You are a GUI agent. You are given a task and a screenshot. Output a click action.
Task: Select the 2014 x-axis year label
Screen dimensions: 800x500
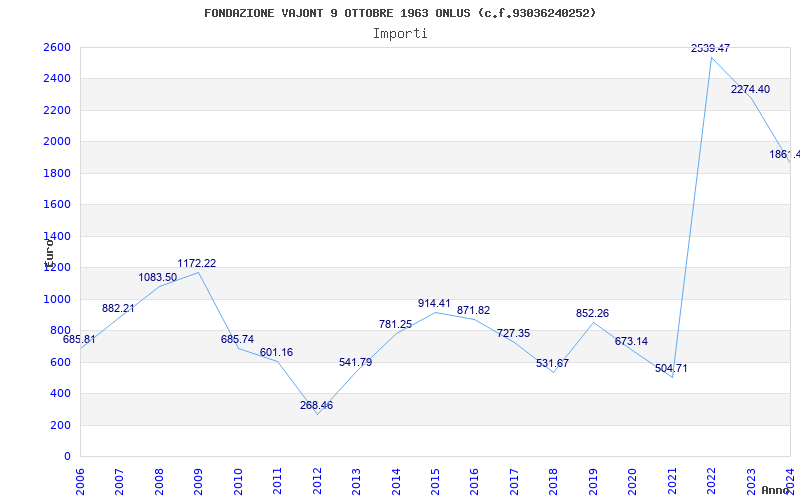tap(396, 481)
